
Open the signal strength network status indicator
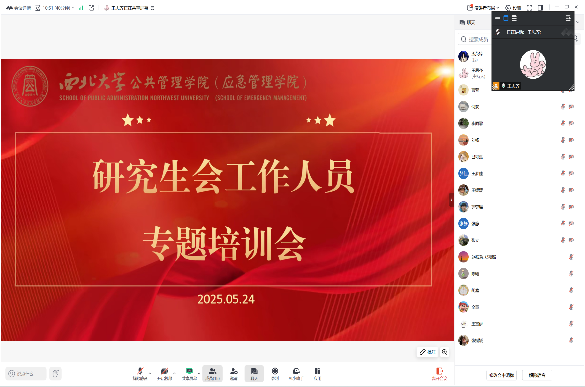click(x=81, y=7)
